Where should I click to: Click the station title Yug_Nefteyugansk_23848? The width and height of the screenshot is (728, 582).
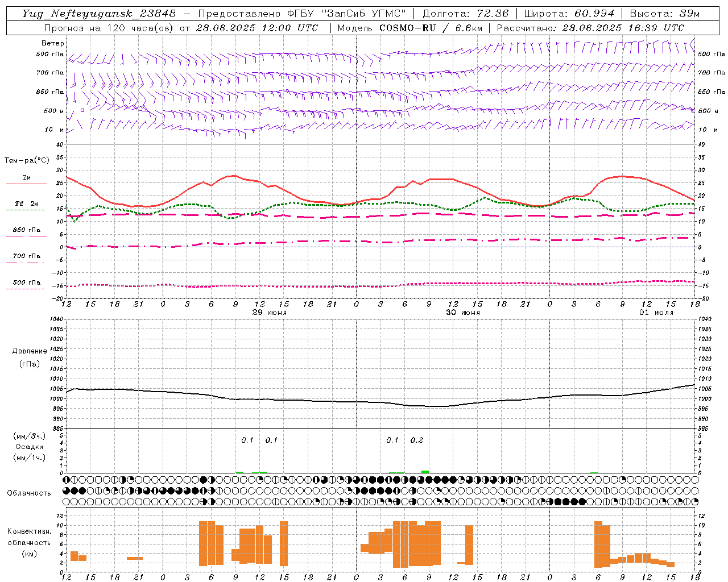(99, 14)
